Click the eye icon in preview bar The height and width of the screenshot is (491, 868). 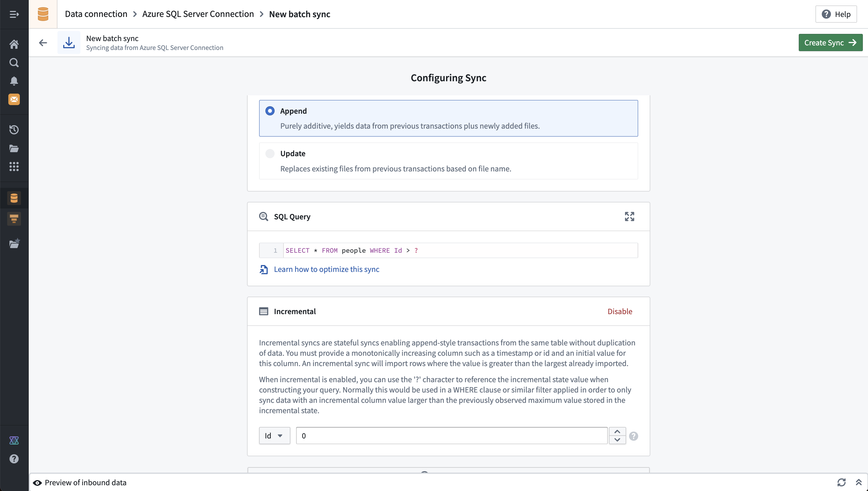click(37, 483)
